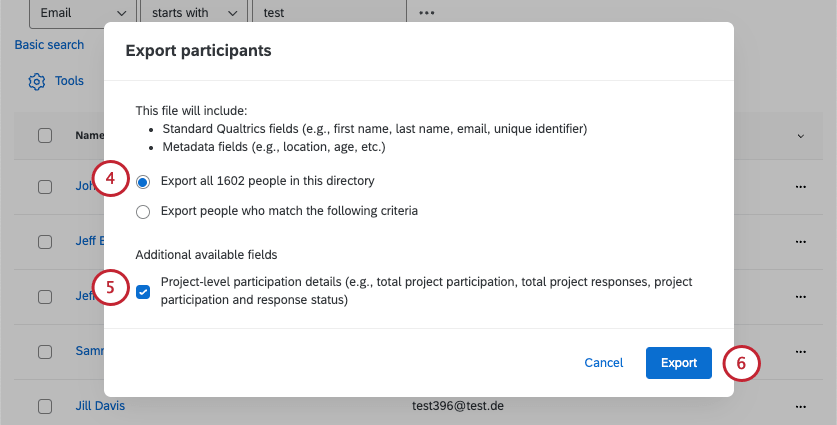837x425 pixels.
Task: Select Export people who match criteria option
Action: point(143,212)
